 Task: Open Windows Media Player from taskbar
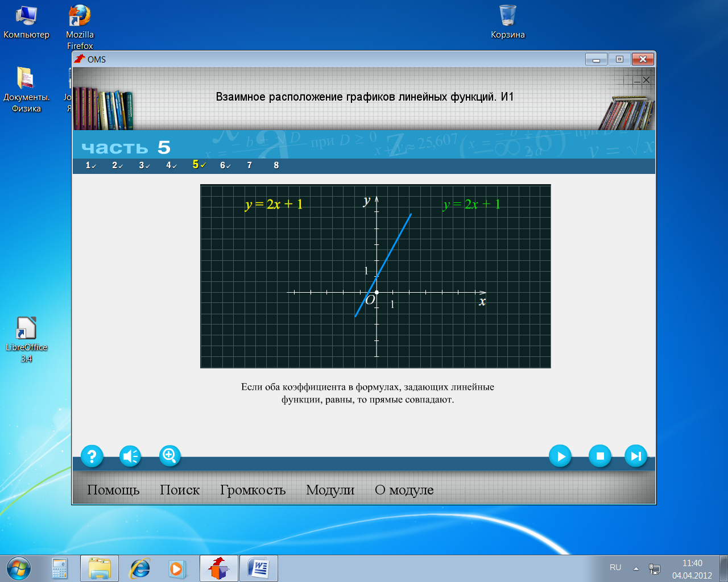click(x=178, y=568)
